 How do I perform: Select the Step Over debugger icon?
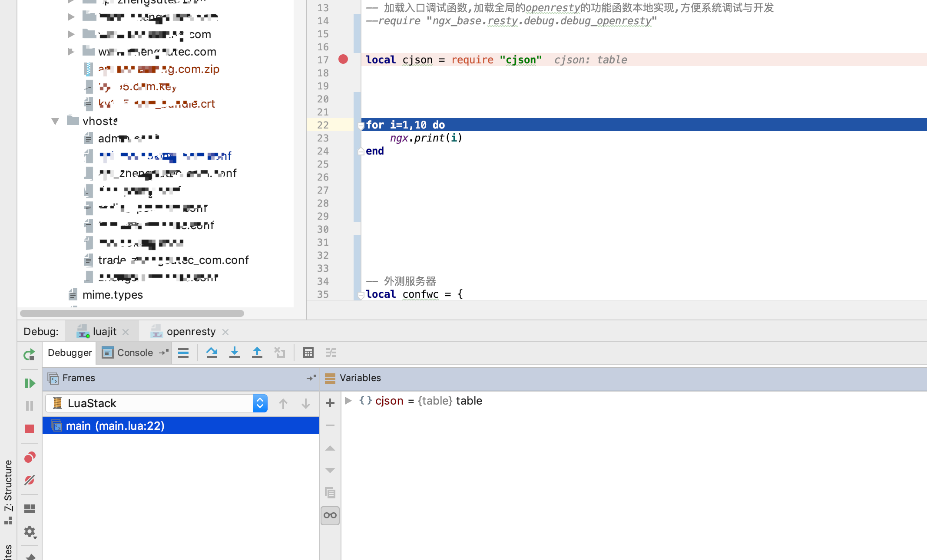pos(212,352)
